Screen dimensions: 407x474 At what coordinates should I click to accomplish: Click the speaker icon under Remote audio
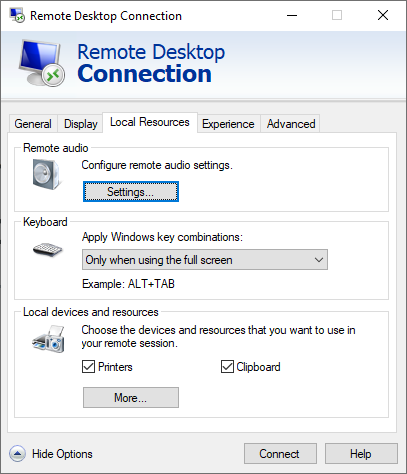point(46,174)
